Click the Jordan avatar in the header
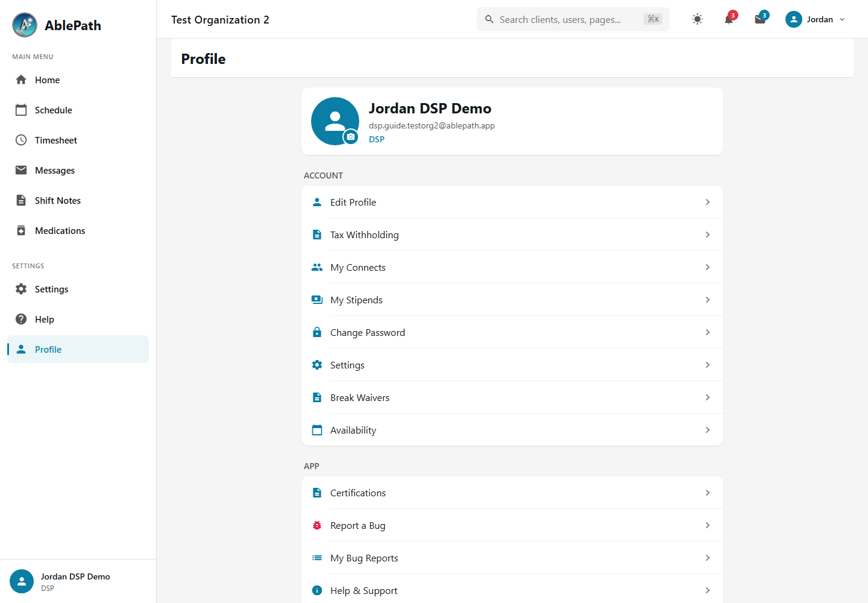 tap(794, 19)
